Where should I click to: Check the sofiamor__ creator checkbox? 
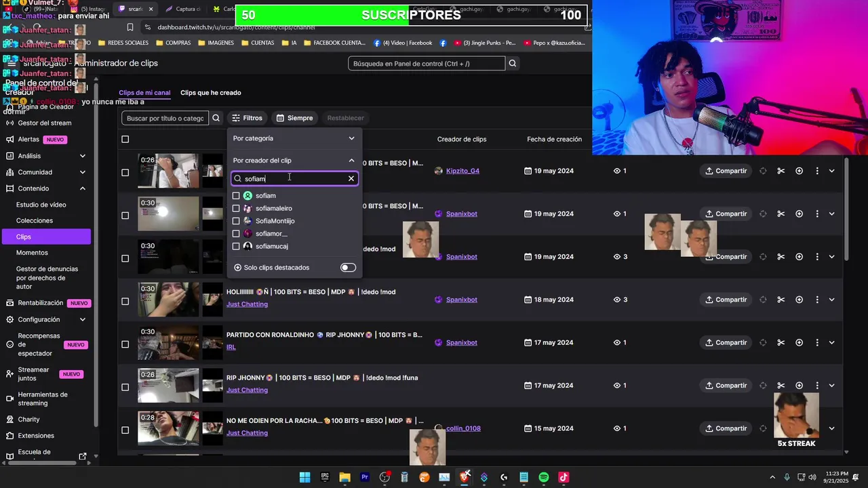(x=236, y=234)
